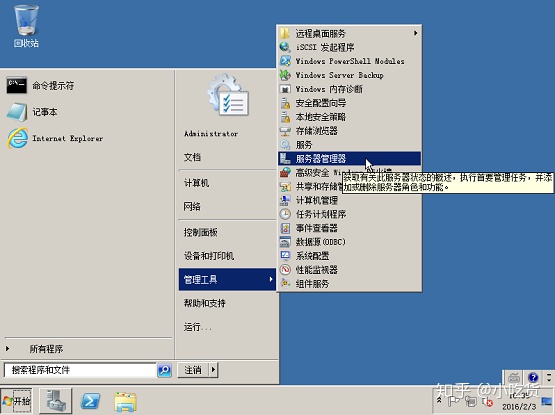Click the 计算机管理 icon

[x=285, y=200]
